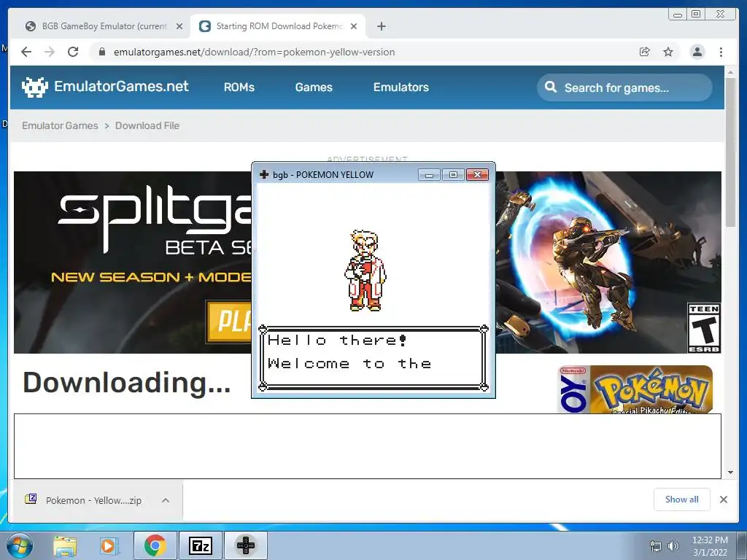Click the address bar URL
Image resolution: width=747 pixels, height=560 pixels.
[254, 52]
